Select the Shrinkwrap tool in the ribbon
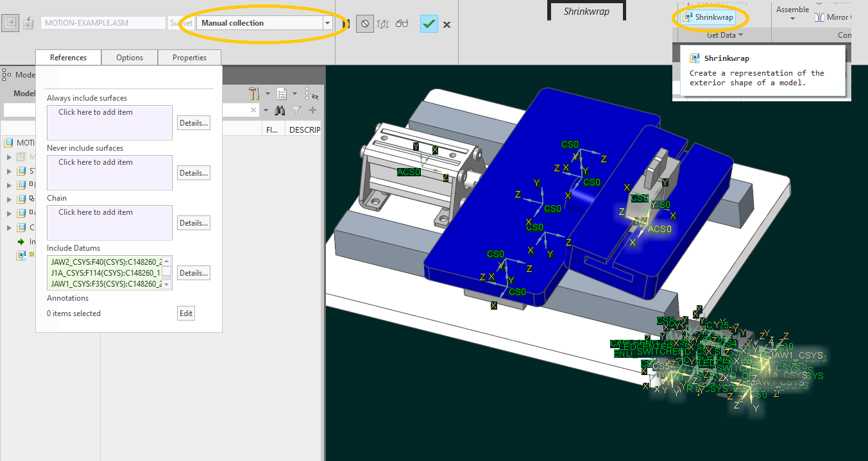This screenshot has height=461, width=868. 709,17
